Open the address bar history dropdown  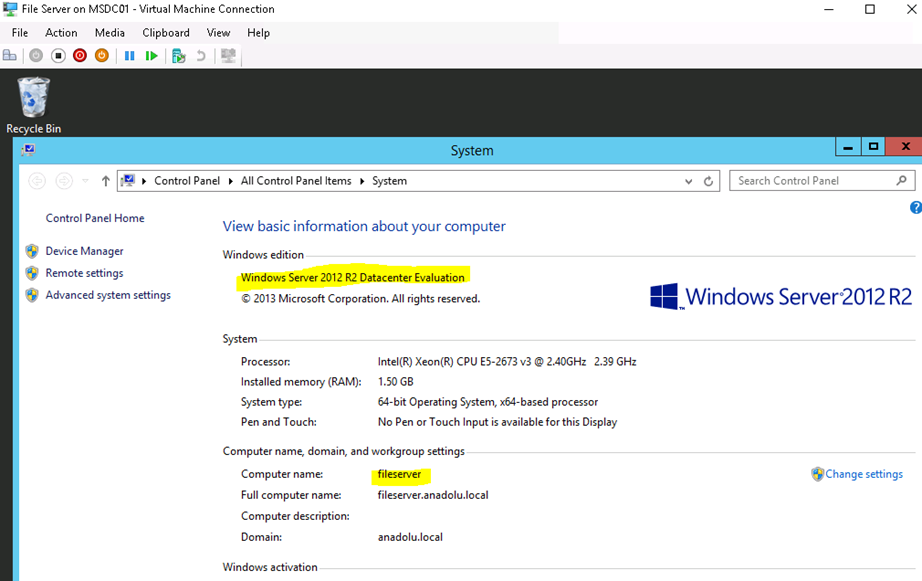coord(689,181)
